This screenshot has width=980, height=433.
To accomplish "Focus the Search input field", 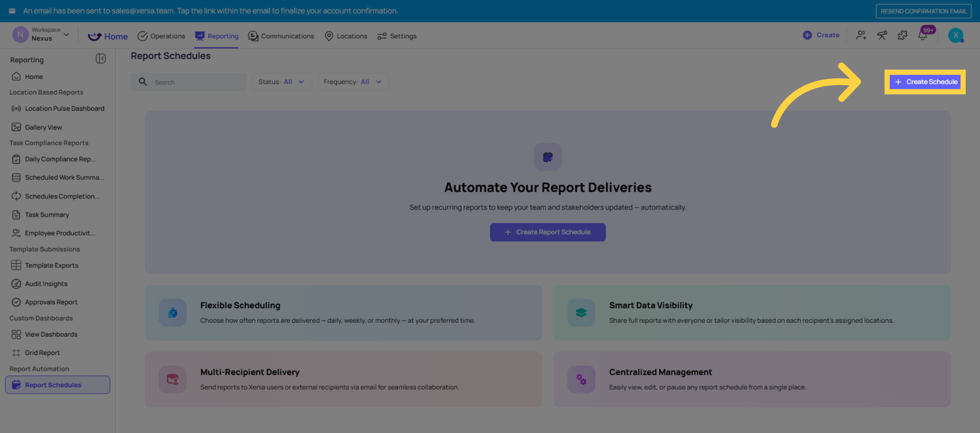I will click(x=189, y=82).
